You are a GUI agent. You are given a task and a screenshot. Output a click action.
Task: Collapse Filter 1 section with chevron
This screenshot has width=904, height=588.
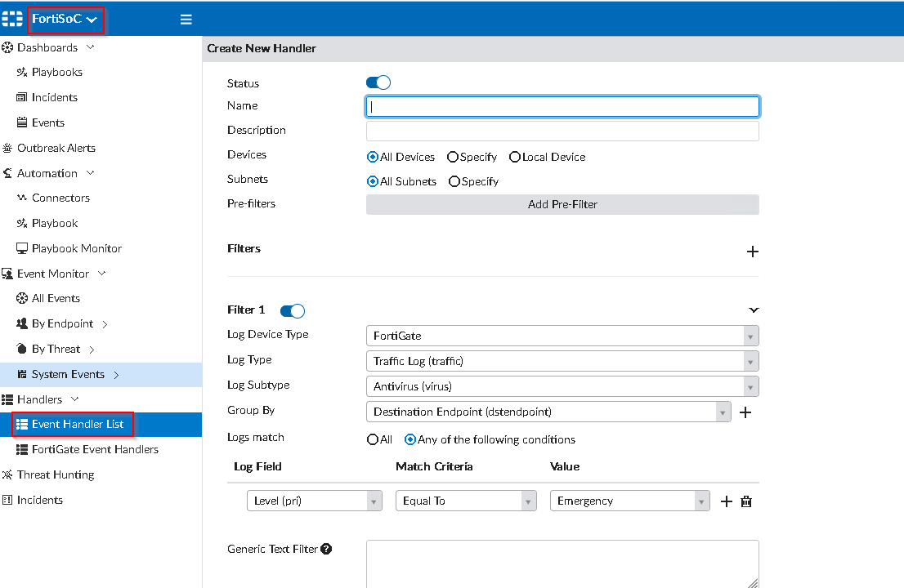[x=754, y=310]
